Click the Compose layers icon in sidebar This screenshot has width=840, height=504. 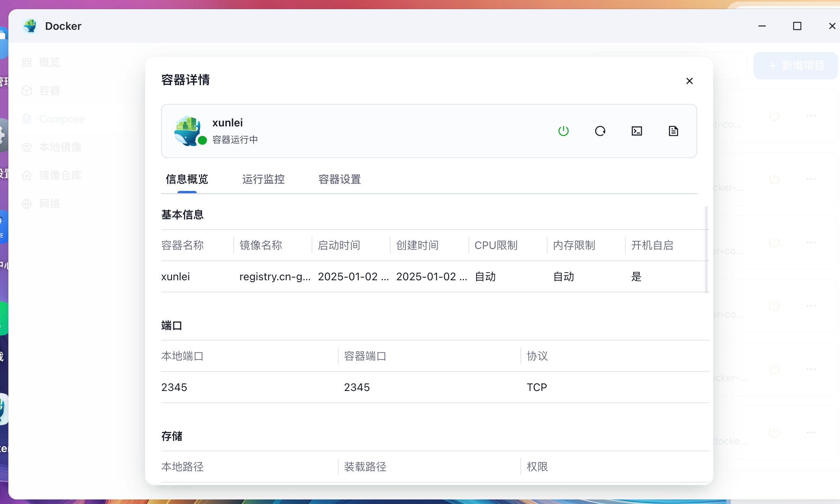[27, 119]
